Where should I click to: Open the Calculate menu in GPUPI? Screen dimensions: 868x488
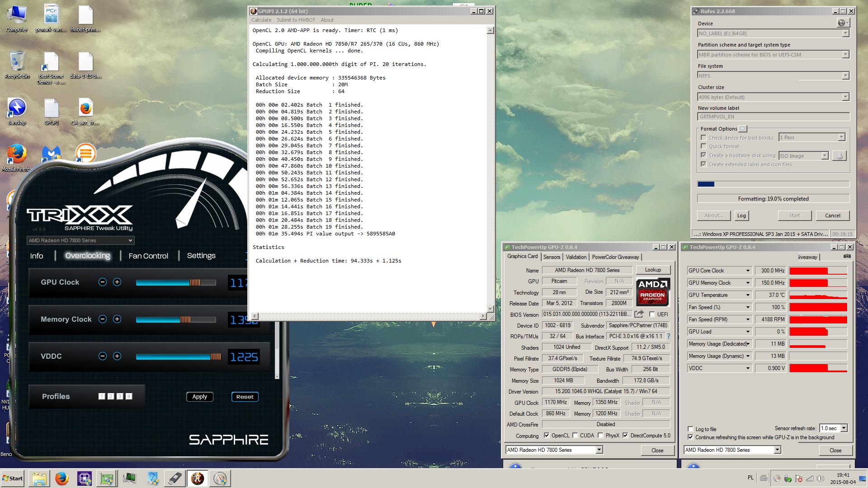click(261, 20)
